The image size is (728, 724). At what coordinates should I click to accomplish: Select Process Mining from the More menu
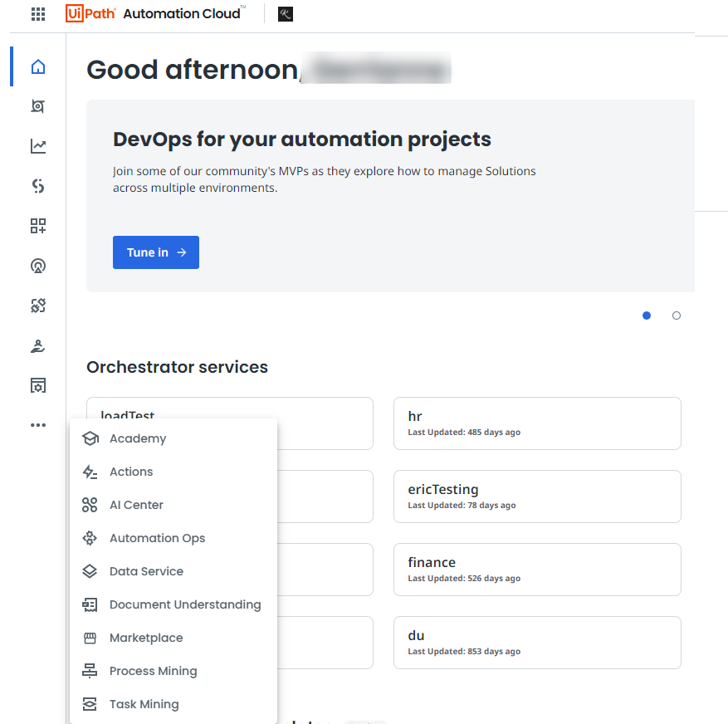[173, 671]
